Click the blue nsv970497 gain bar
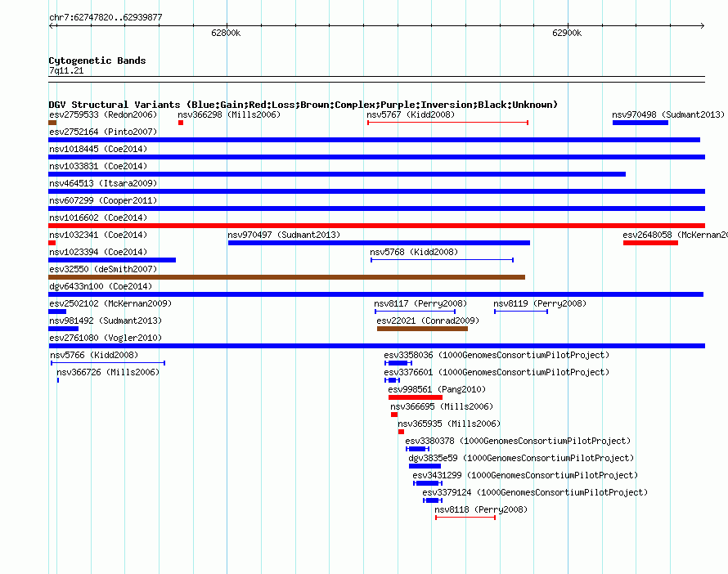This screenshot has height=574, width=728. click(379, 243)
